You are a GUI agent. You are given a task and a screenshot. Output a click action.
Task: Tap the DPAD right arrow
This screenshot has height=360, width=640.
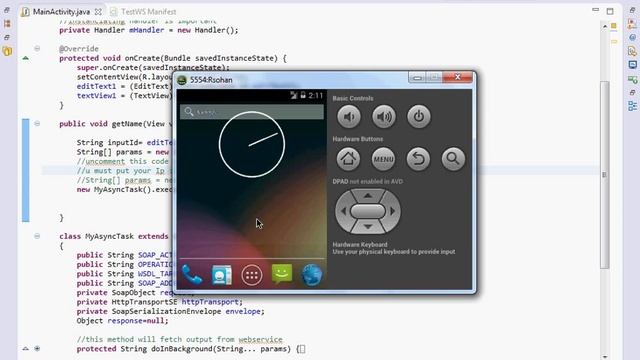coord(393,211)
